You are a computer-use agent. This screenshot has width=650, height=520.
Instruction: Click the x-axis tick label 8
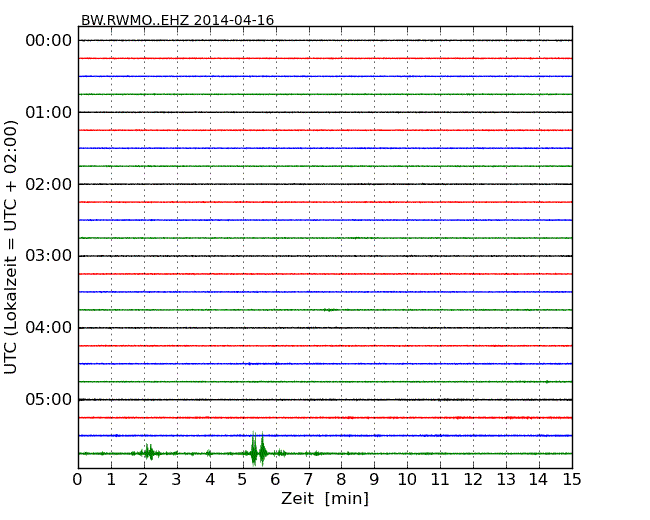341,480
